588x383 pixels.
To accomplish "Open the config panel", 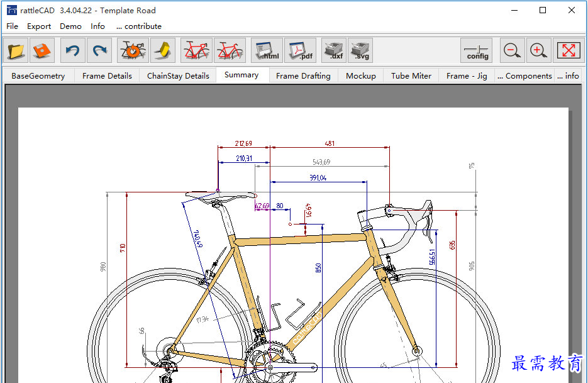I will 476,50.
